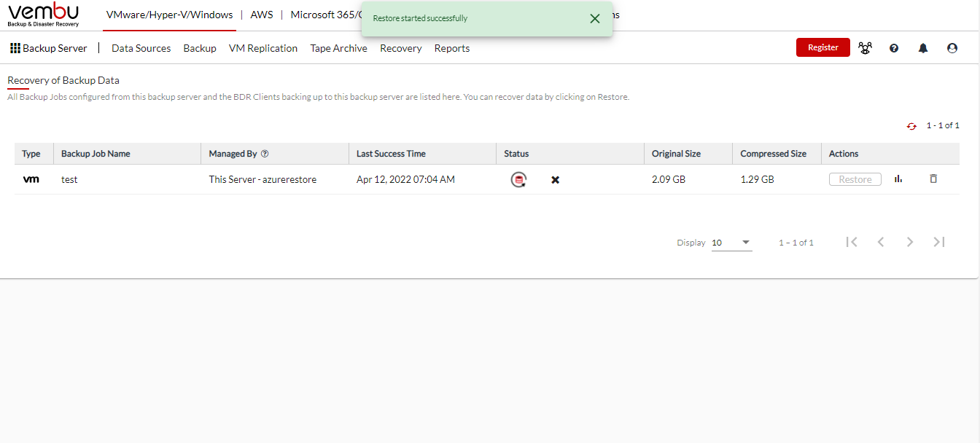Click the job name cell test
This screenshot has height=443, width=980.
tap(69, 179)
